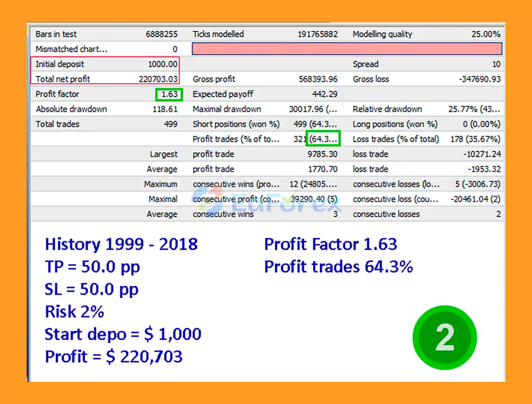Click the Gross loss value -347690.93
532x404 pixels.
480,79
